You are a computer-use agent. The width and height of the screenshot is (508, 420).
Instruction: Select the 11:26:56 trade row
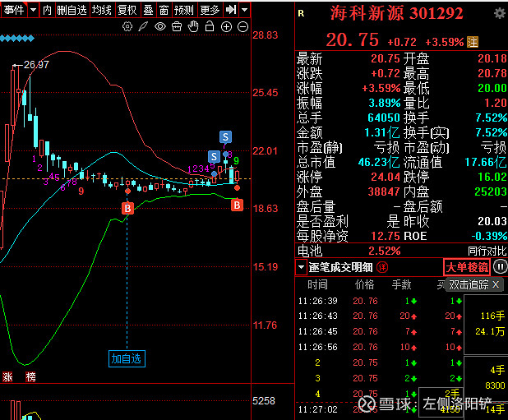click(380, 347)
